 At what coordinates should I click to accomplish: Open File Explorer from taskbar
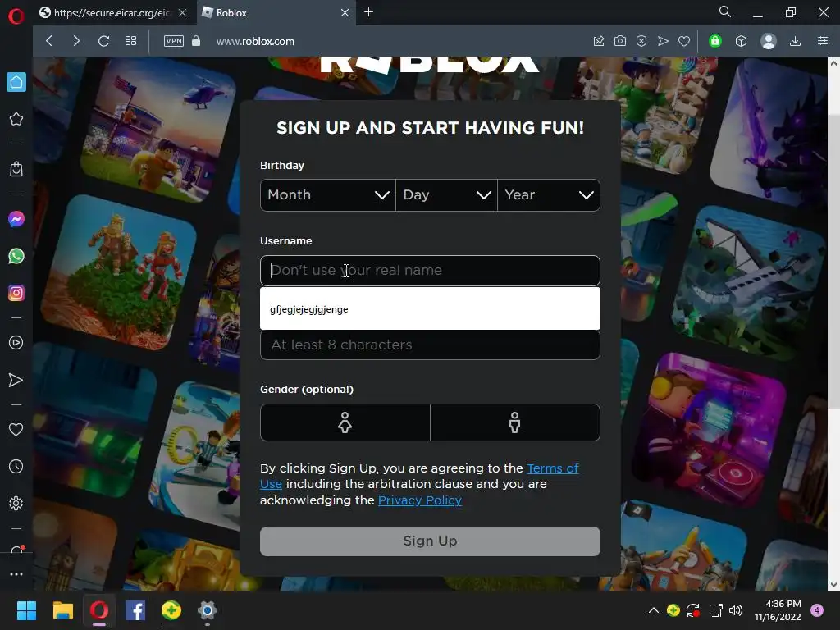click(x=62, y=610)
